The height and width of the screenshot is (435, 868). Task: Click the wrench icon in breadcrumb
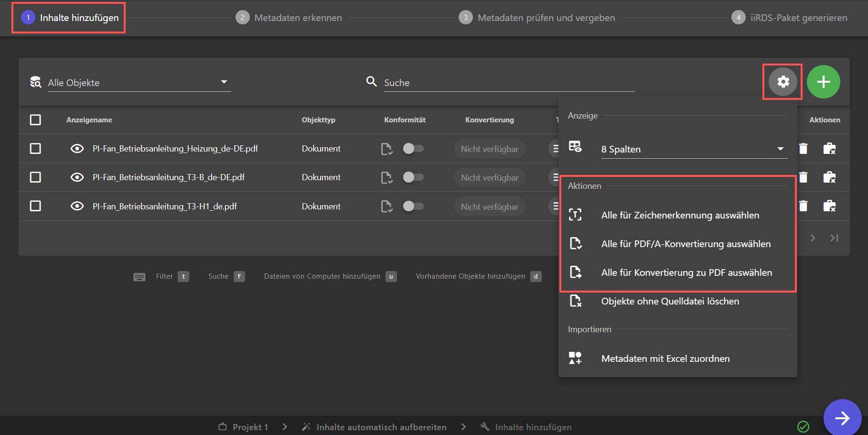(x=485, y=426)
